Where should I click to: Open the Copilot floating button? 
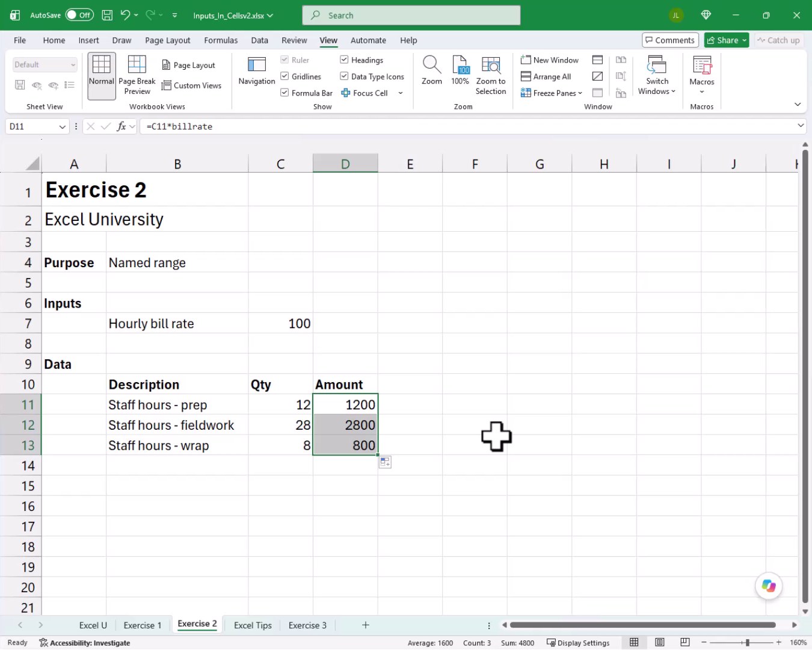(x=769, y=586)
